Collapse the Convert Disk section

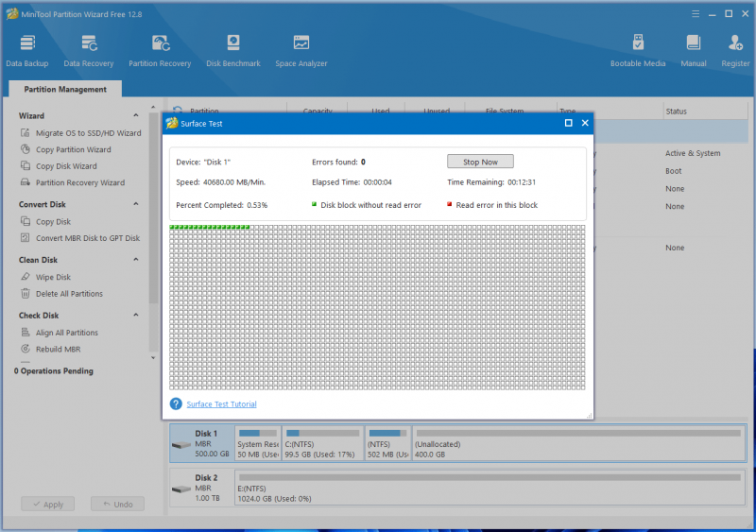(x=136, y=204)
